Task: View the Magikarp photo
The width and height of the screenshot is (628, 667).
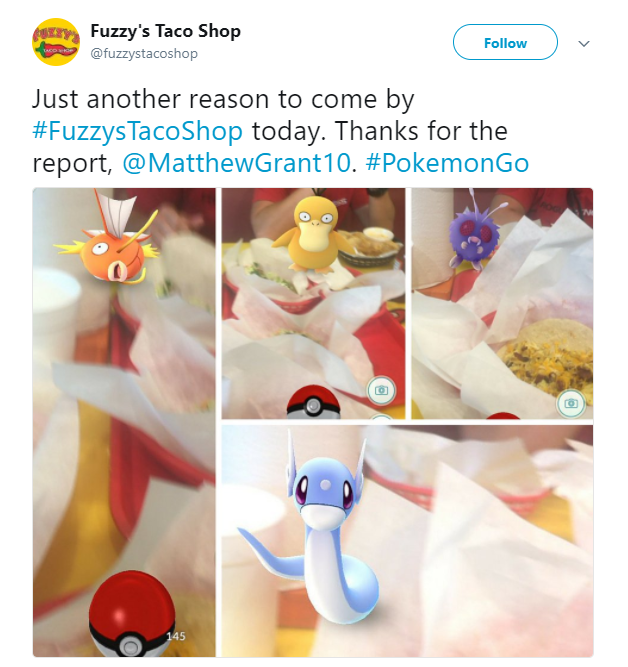Action: tap(124, 422)
